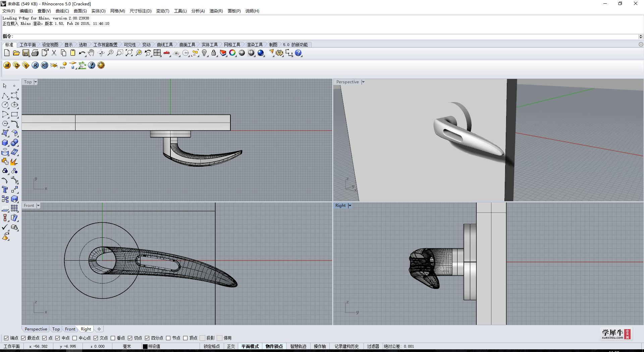Select the Zoom Window tool
Image resolution: width=644 pixels, height=352 pixels.
120,53
